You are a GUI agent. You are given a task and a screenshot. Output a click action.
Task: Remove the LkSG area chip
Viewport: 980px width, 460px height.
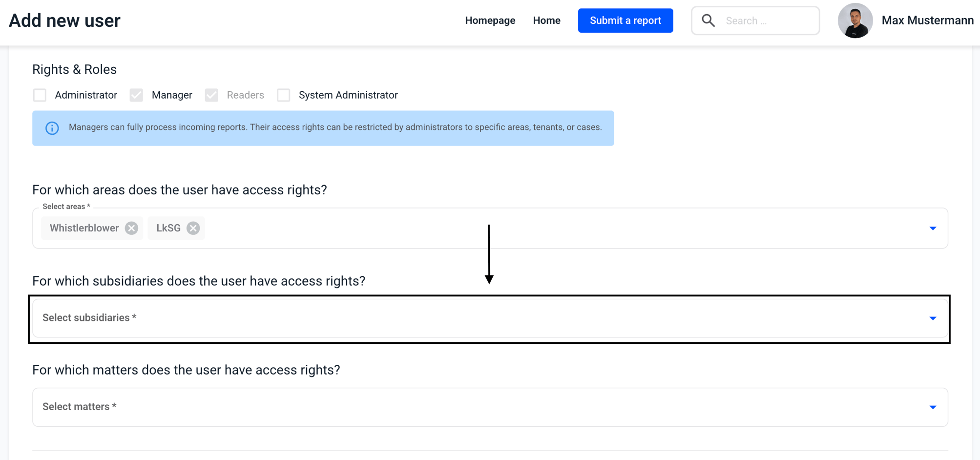[193, 228]
